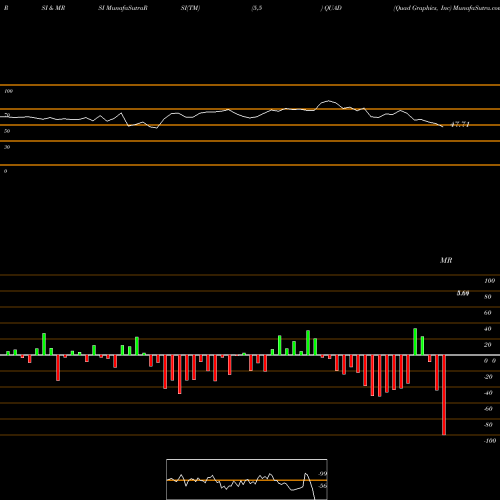The image size is (500, 500).
Task: Click the -60 label on MR axis
Action: (x=488, y=409)
